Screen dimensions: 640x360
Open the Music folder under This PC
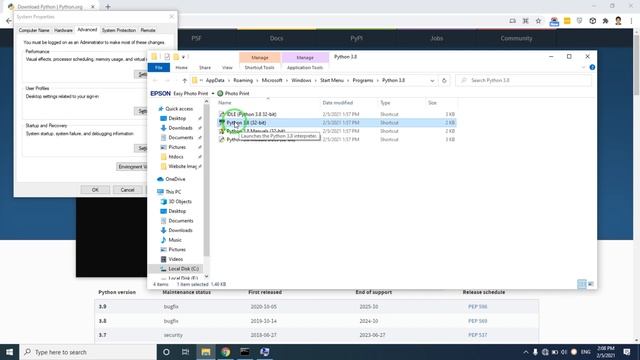coord(171,240)
